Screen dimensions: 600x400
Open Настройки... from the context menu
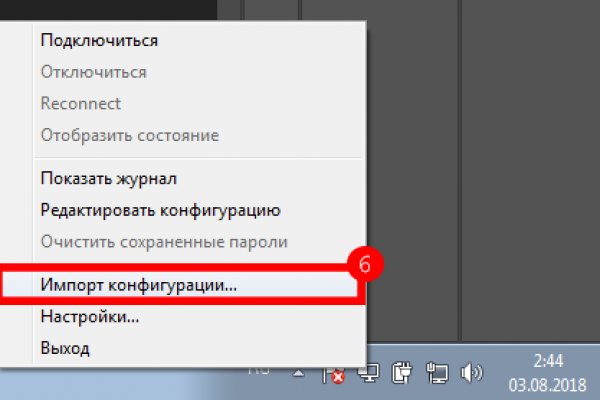89,316
